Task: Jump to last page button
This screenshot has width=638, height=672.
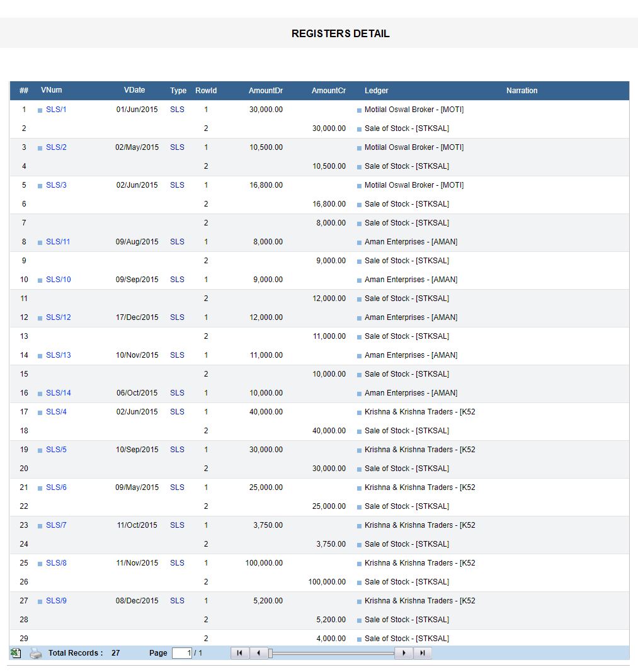Action: pos(423,653)
